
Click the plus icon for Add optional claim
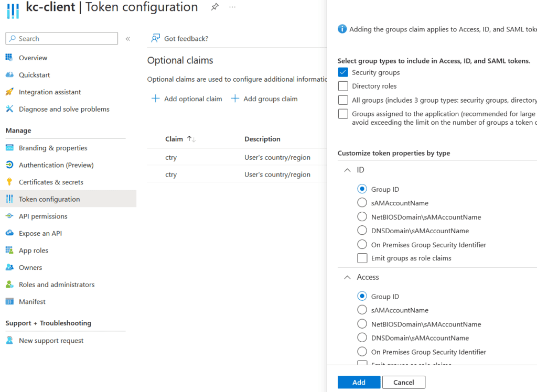(155, 99)
